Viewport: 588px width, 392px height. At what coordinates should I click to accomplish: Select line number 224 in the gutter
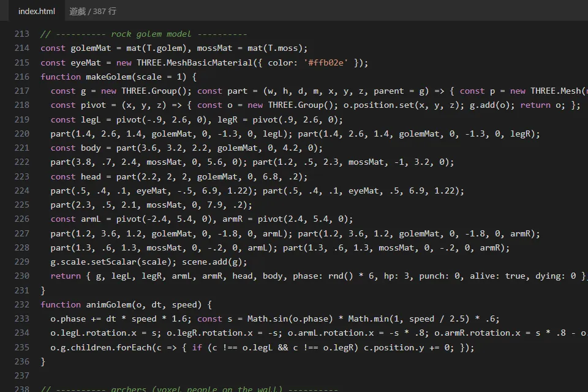[22, 190]
